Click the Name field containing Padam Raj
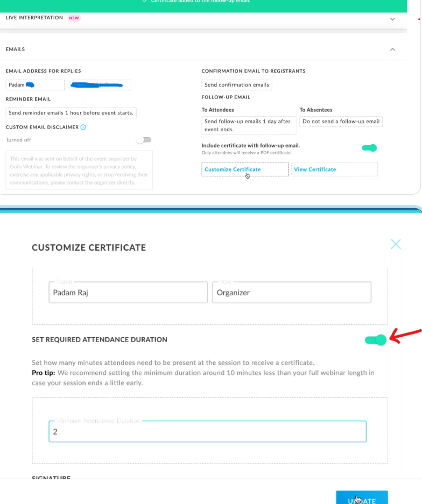This screenshot has width=422, height=504. point(128,293)
